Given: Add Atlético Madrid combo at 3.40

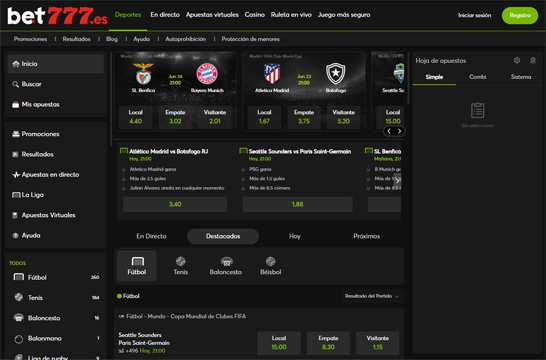Looking at the screenshot, I should [x=175, y=204].
